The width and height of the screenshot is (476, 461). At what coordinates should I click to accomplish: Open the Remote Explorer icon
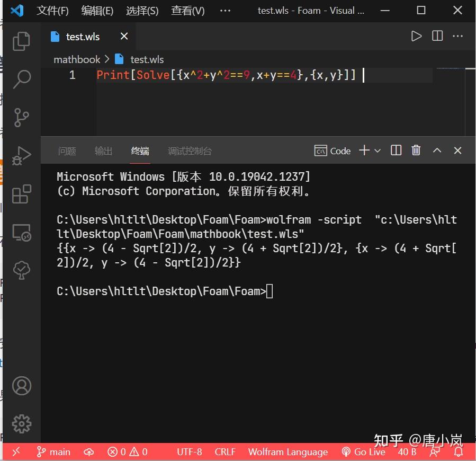click(21, 232)
